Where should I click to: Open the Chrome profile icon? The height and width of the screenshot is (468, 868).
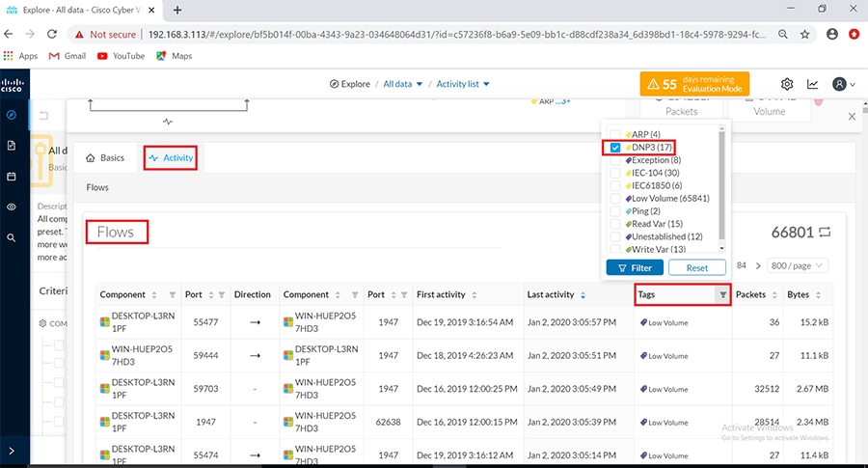[832, 35]
